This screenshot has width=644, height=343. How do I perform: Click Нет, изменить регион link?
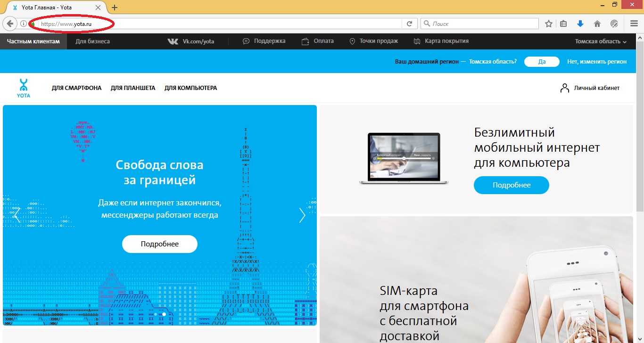[x=596, y=62]
